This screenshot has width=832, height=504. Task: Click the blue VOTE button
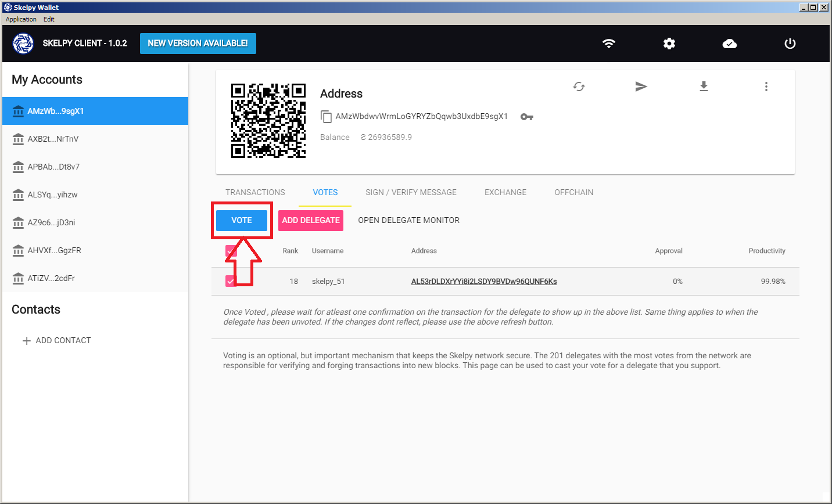coord(242,221)
